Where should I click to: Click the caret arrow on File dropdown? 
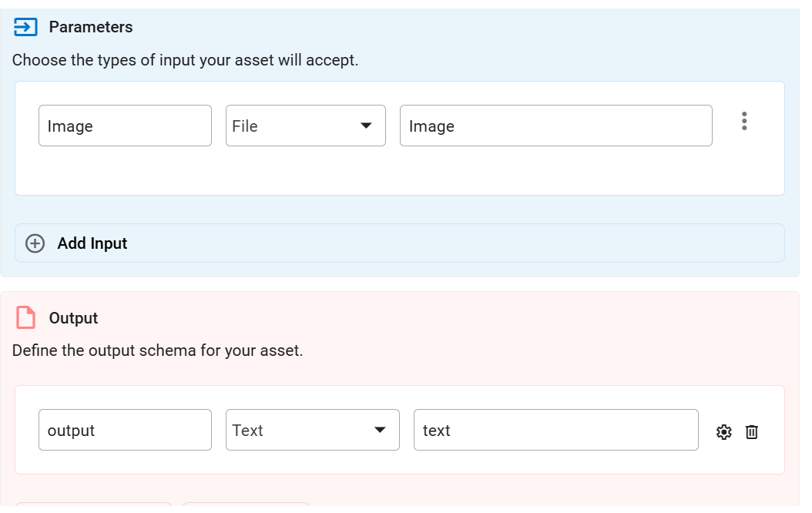click(x=366, y=126)
